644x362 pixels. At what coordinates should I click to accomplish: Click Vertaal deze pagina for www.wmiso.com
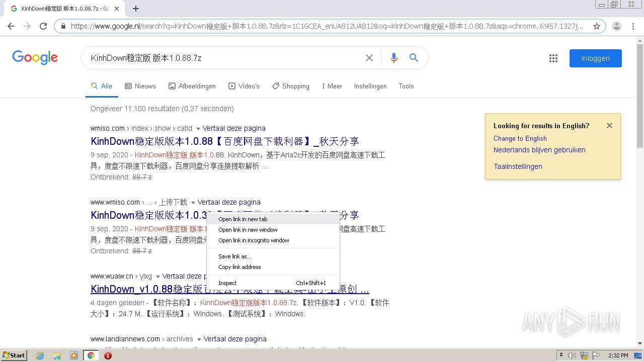click(229, 202)
